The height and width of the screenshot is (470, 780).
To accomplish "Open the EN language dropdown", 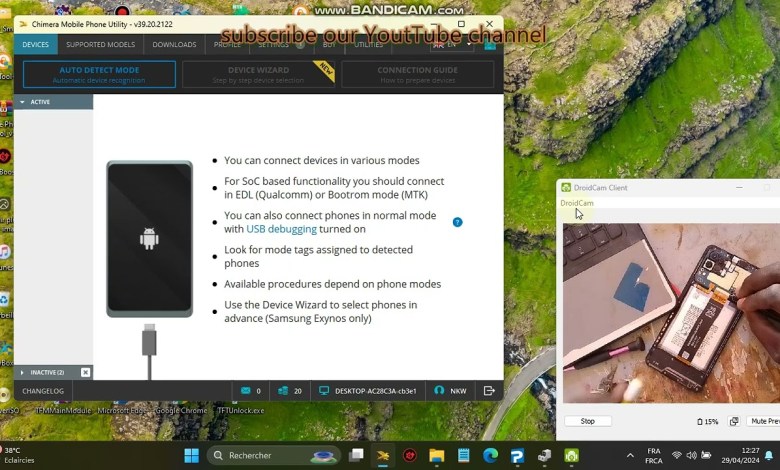I will pos(446,45).
